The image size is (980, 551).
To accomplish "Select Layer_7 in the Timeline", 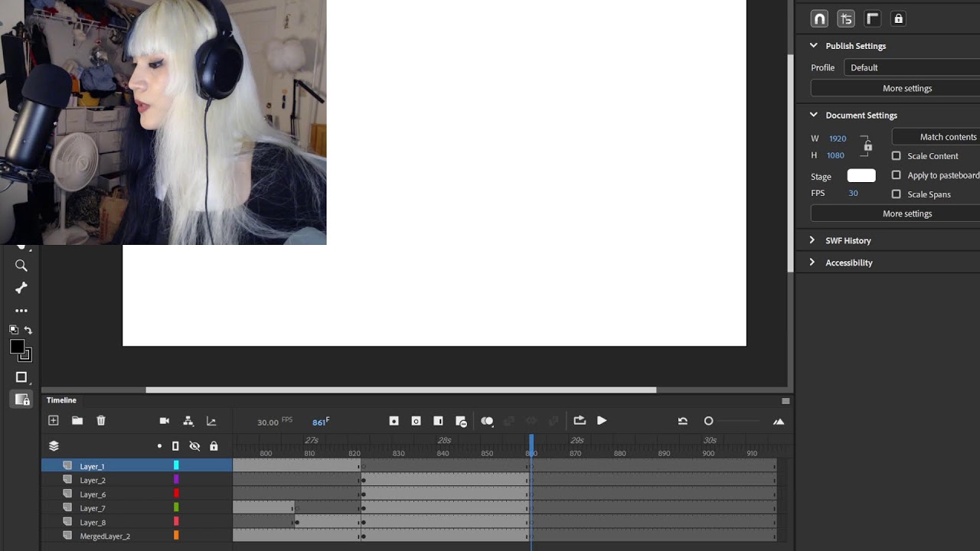I will [x=93, y=508].
